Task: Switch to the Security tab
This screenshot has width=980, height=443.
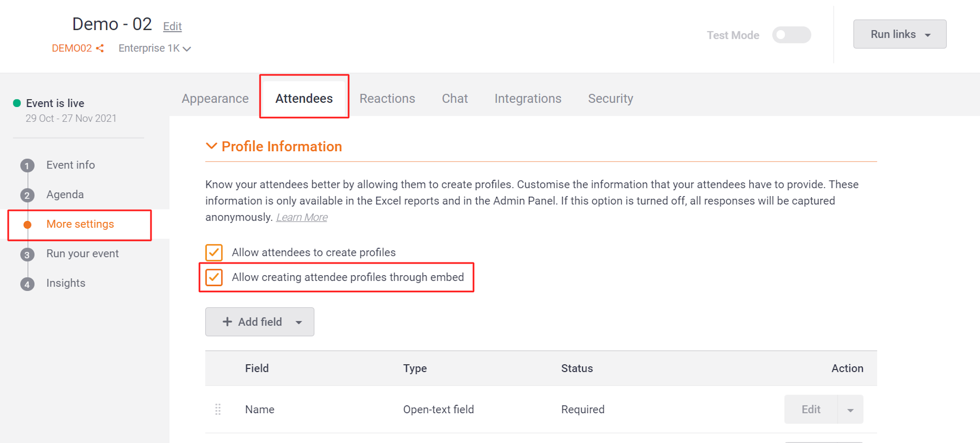Action: click(610, 98)
